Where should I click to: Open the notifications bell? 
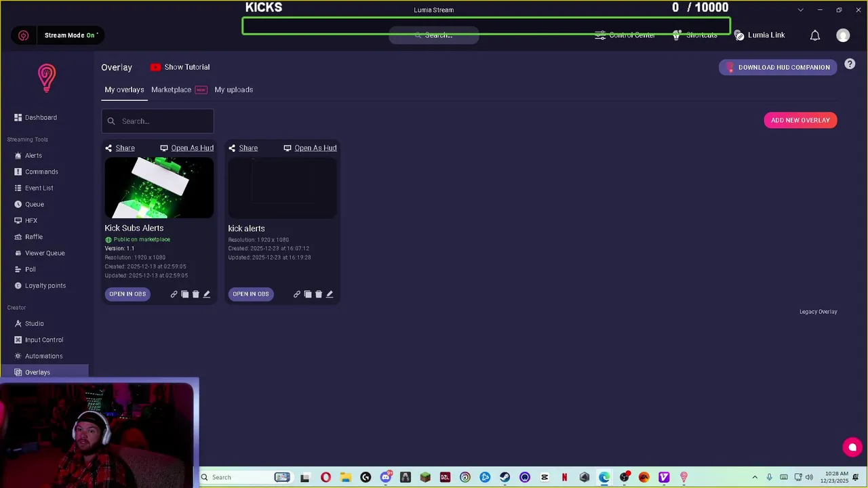pos(815,35)
